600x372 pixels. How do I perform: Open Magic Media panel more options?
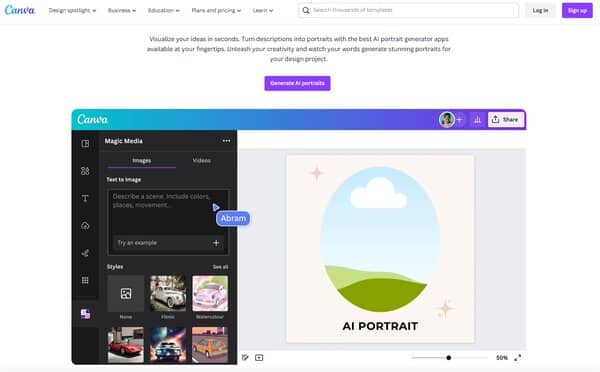point(226,141)
